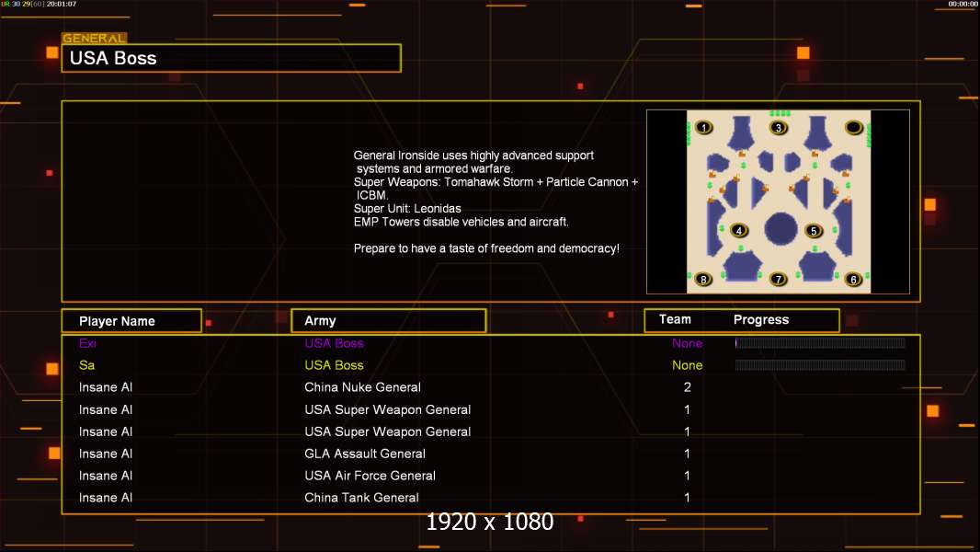Click the 'EMP Towers disable vehicles' line
Screen dimensions: 980x552
[x=462, y=222]
